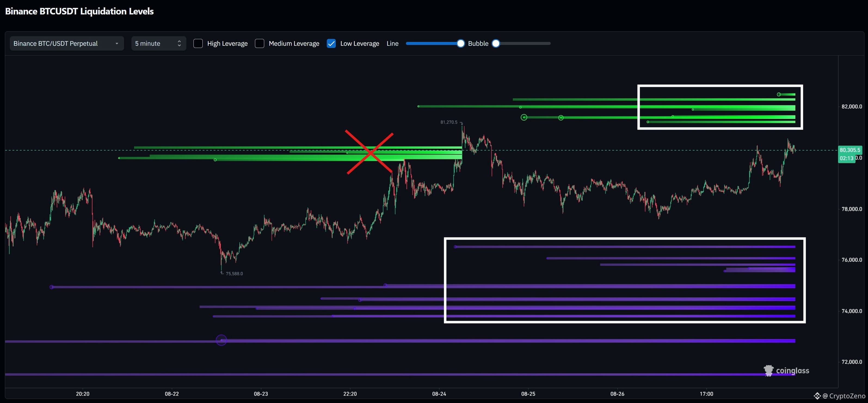Open the 5 minute interval selector
The image size is (868, 403).
tap(158, 44)
